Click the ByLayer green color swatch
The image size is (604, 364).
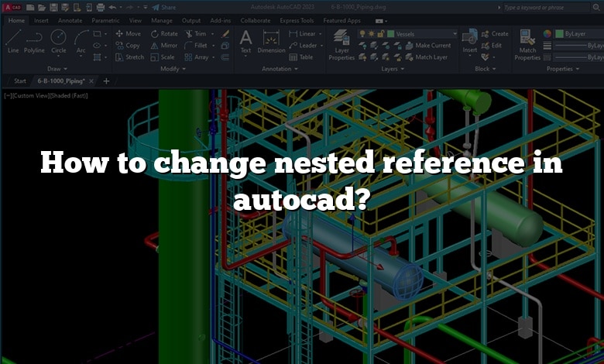pyautogui.click(x=560, y=34)
